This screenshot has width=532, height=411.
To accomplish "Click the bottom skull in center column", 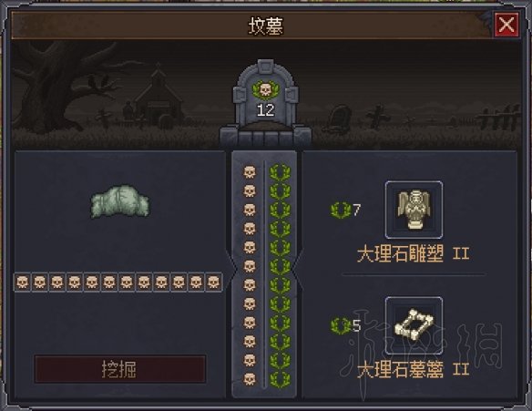I will pyautogui.click(x=250, y=379).
